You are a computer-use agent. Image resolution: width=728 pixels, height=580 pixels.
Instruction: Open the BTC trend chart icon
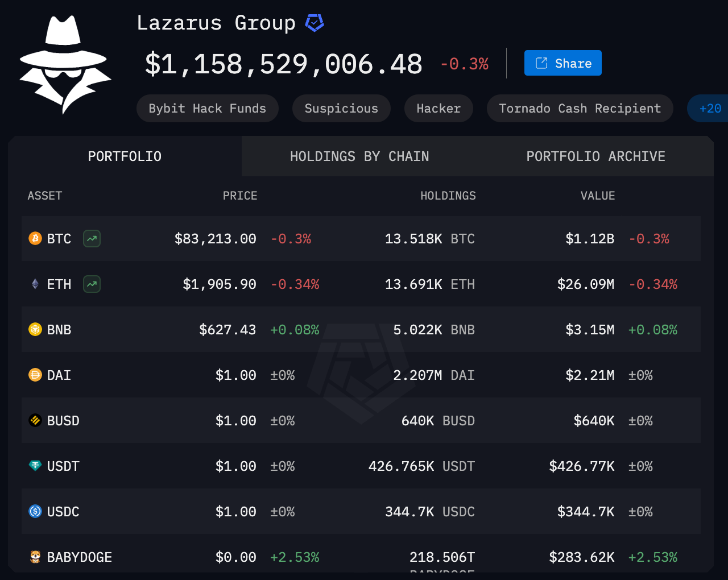(x=92, y=238)
